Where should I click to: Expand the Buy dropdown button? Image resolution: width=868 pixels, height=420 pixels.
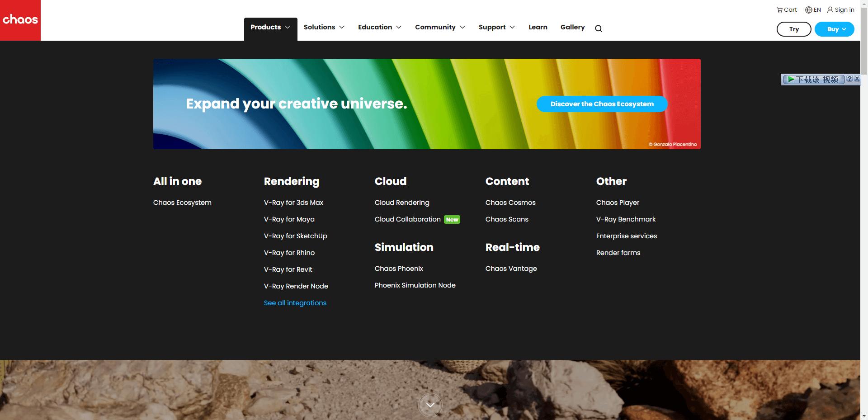835,29
